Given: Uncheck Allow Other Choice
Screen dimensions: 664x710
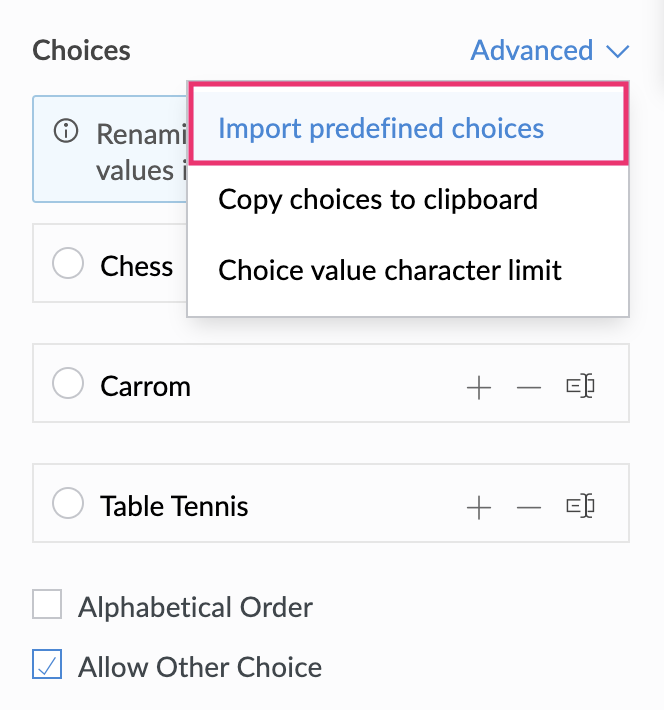Looking at the screenshot, I should tap(47, 665).
